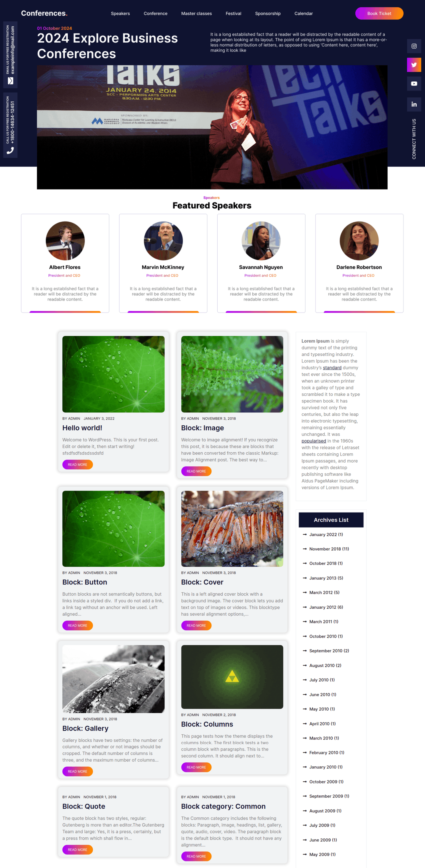The width and height of the screenshot is (425, 868).
Task: Click Albert Flores speaker photo
Action: 65,241
